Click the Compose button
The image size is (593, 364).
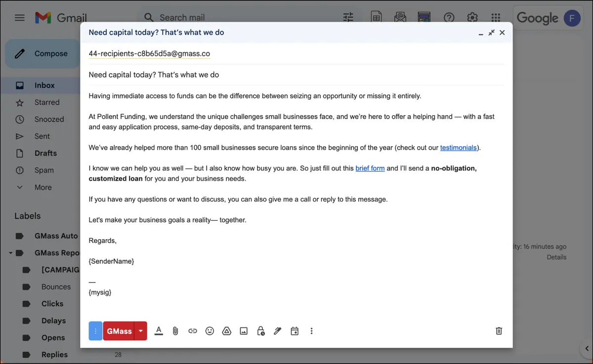pyautogui.click(x=42, y=54)
